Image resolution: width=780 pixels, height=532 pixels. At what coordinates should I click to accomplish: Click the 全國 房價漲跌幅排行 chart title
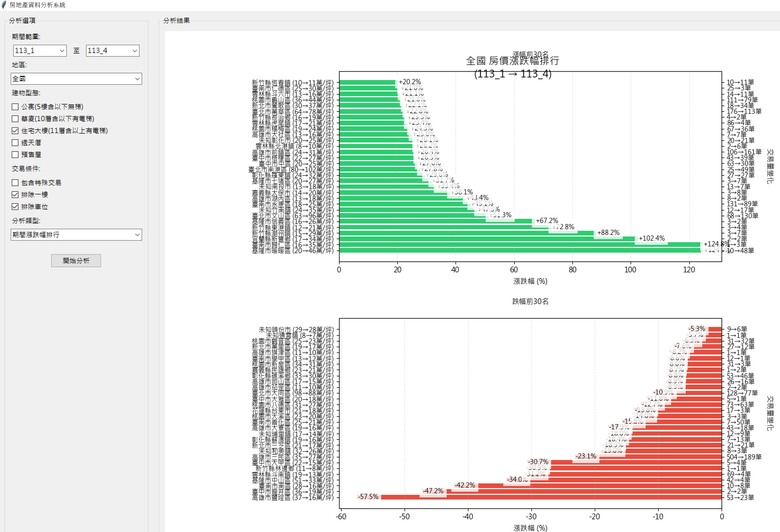coord(512,61)
